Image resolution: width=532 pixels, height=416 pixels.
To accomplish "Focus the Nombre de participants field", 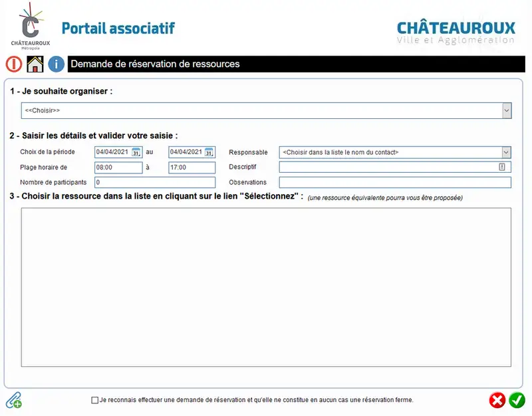I will pyautogui.click(x=155, y=182).
